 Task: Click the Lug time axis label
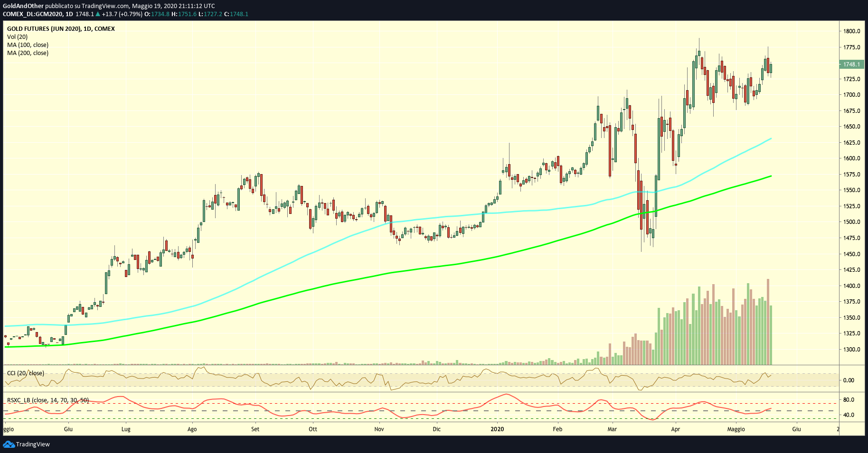(126, 429)
